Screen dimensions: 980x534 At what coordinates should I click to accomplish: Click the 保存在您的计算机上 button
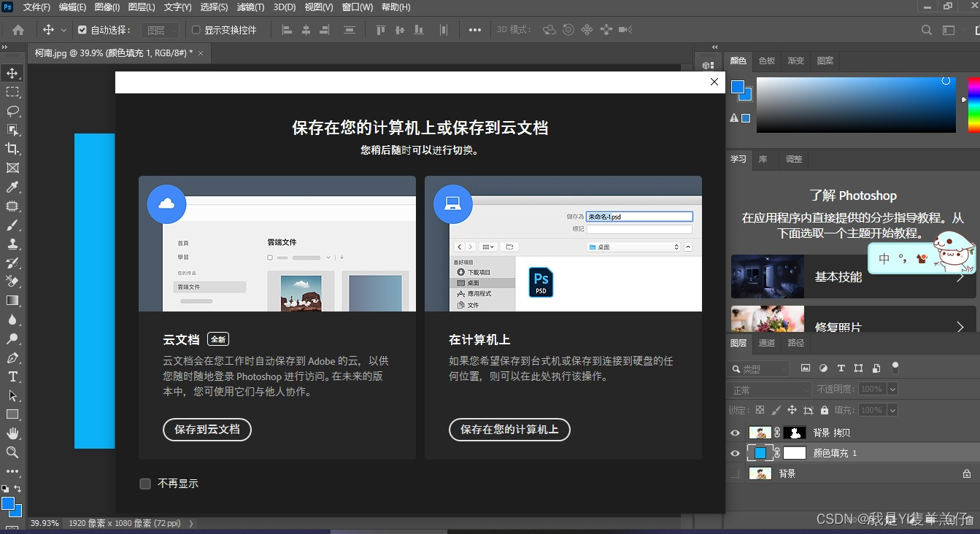[x=509, y=430]
